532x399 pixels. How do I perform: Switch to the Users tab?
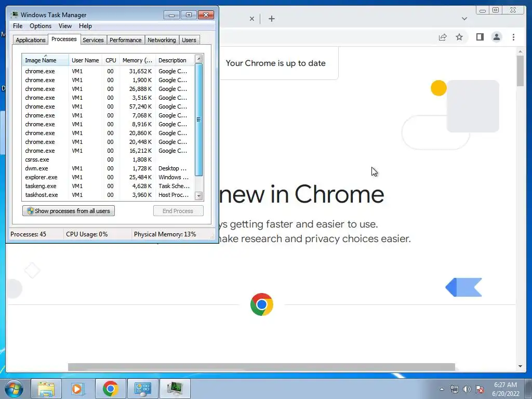click(189, 40)
